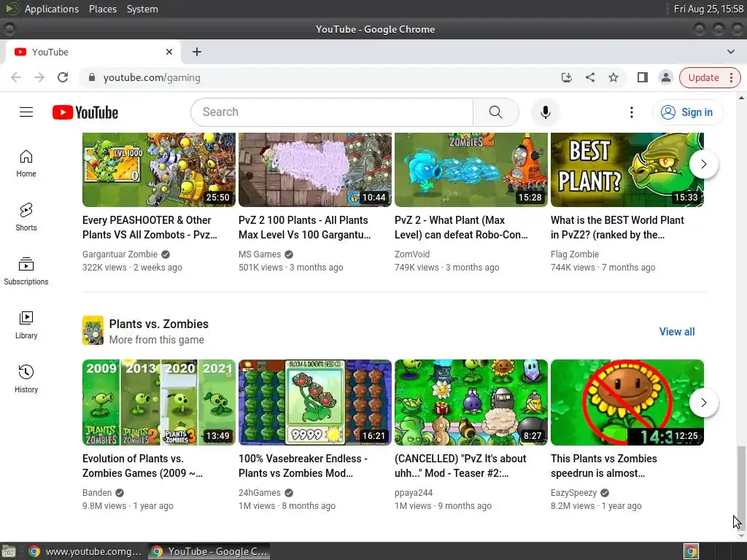
Task: Close the YouTube tab
Action: (x=169, y=52)
